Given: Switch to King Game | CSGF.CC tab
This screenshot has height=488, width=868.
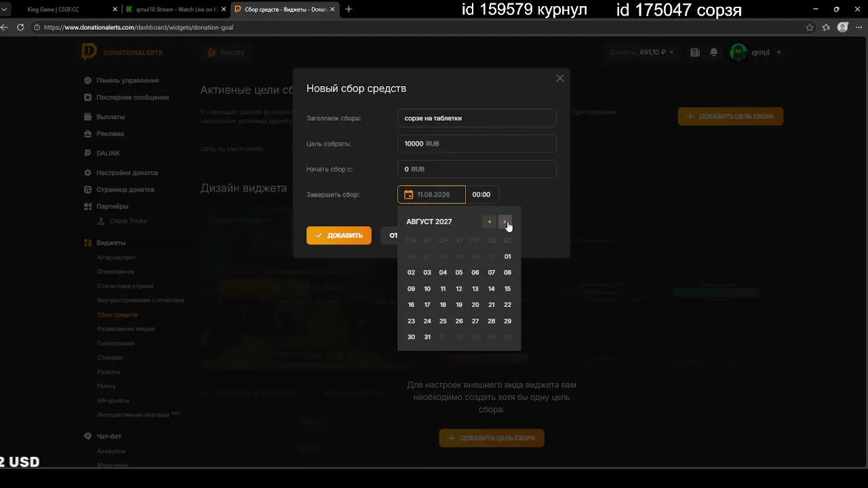Looking at the screenshot, I should (53, 9).
